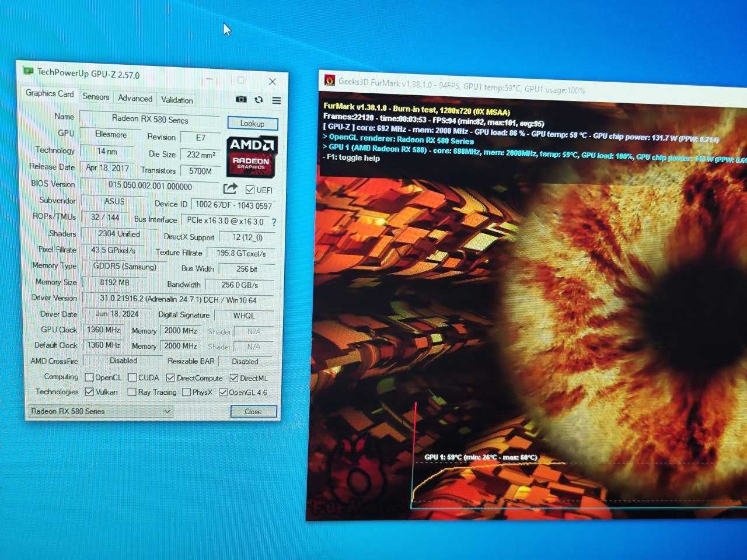Click the ROPs/TMUs field 32 / 144
Viewport: 747px width, 560px height.
tap(105, 217)
